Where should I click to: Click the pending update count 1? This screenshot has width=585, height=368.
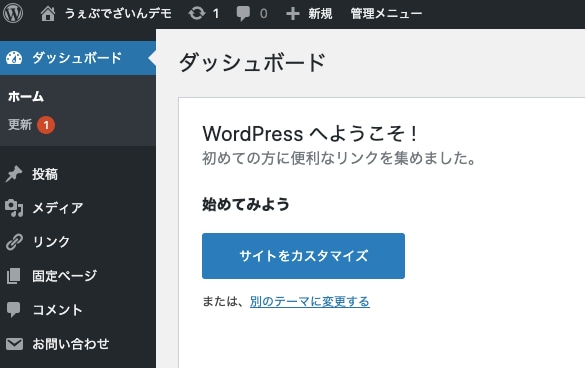pyautogui.click(x=216, y=14)
